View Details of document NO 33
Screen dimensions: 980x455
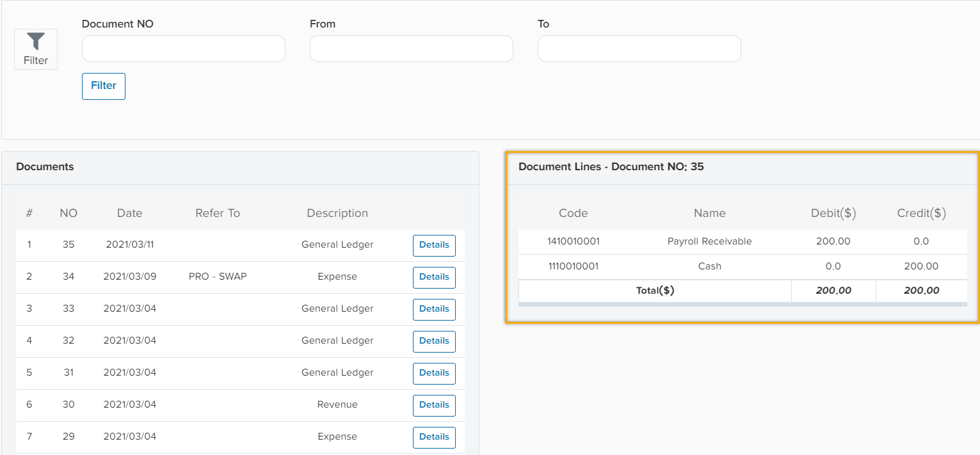[x=434, y=309]
